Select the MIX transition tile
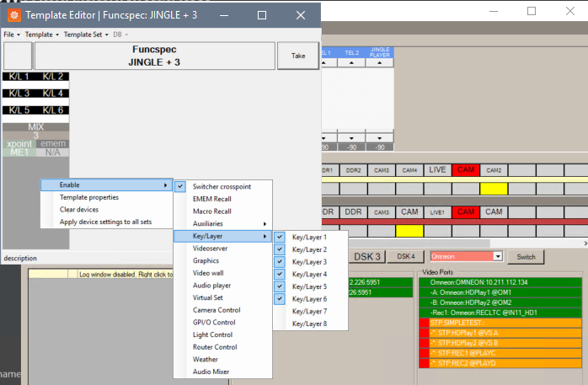The image size is (588, 385). [36, 127]
